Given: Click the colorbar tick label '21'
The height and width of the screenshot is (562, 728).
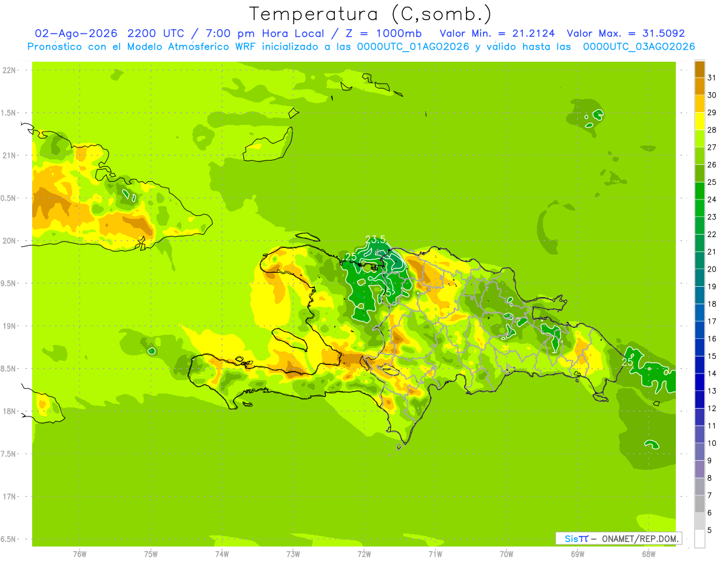Looking at the screenshot, I should point(712,252).
